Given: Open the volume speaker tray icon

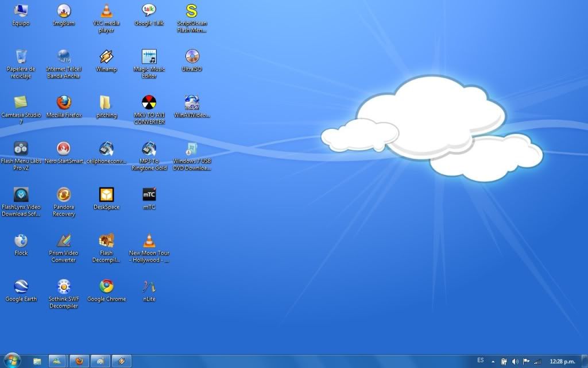Looking at the screenshot, I should click(x=515, y=362).
